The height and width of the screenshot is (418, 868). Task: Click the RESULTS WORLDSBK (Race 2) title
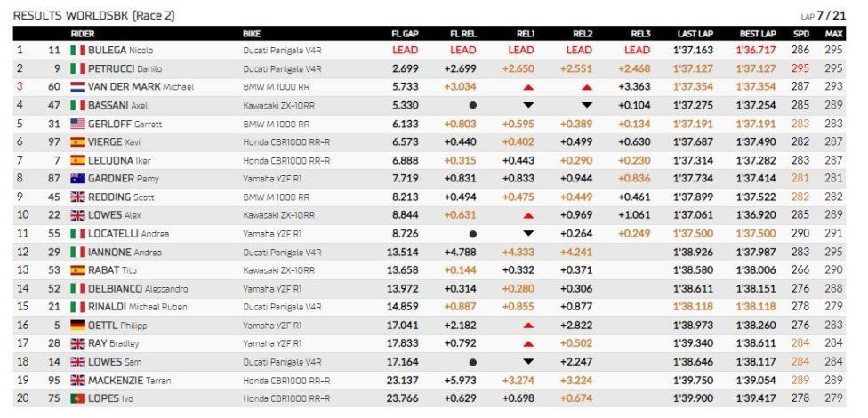coord(93,15)
